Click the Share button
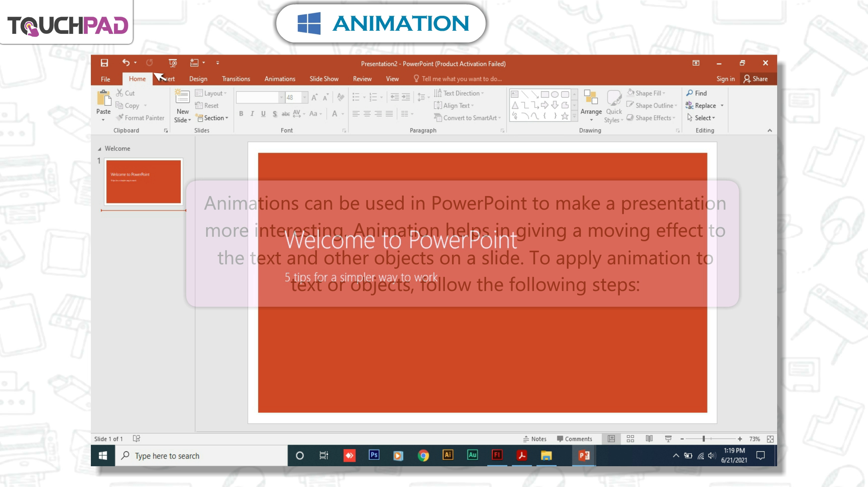This screenshot has width=868, height=487. tap(755, 79)
